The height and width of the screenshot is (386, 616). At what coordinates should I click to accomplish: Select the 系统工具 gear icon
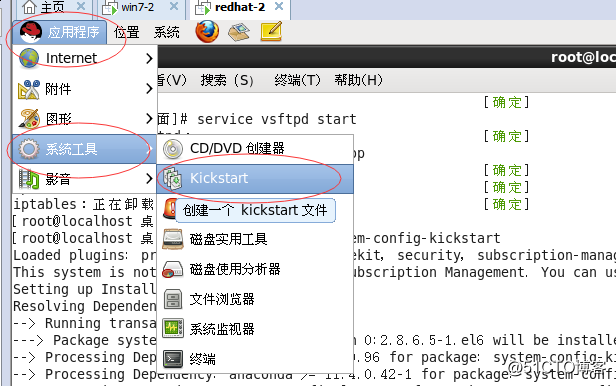tap(29, 149)
